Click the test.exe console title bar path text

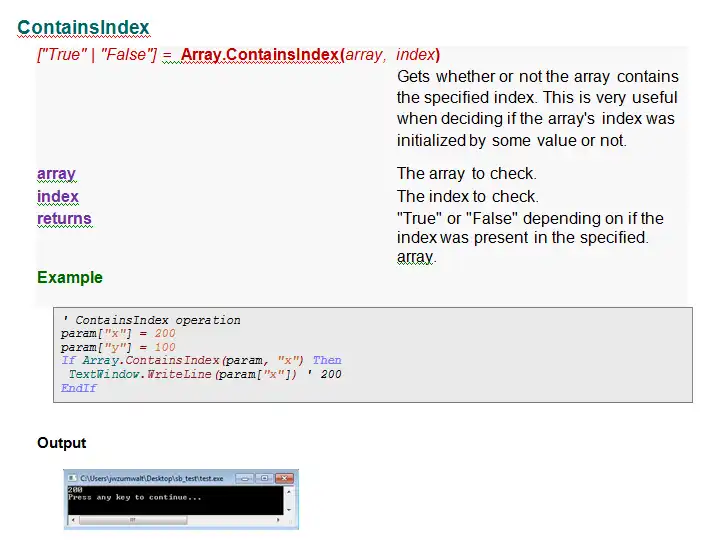[x=152, y=479]
